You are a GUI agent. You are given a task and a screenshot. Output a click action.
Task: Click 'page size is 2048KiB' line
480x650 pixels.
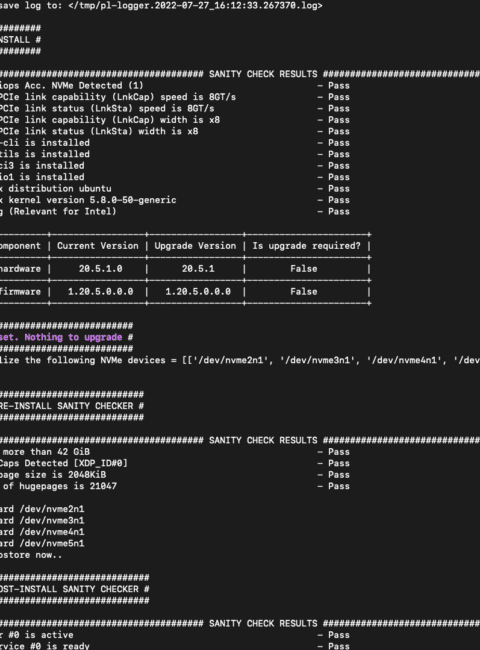click(53, 475)
